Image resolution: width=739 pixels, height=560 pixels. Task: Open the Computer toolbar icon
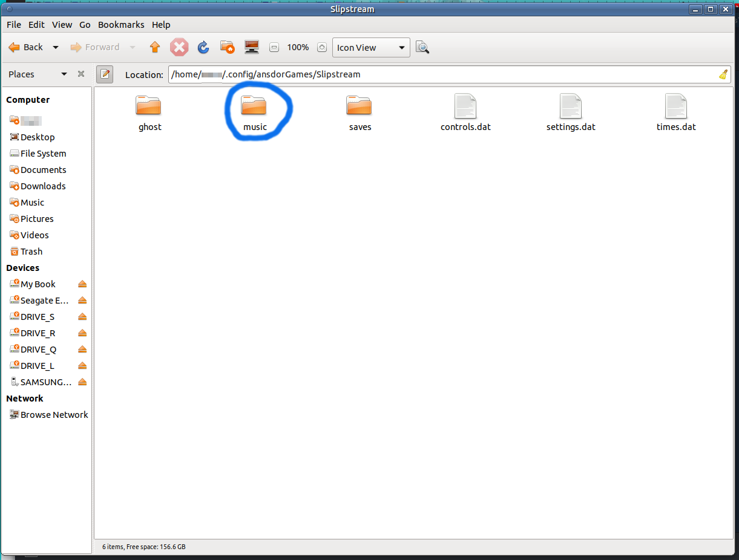point(252,47)
